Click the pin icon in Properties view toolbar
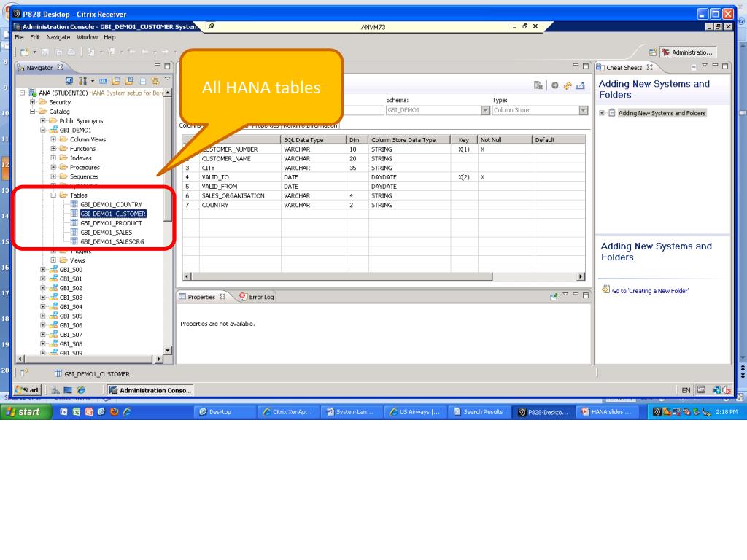This screenshot has height=560, width=747. point(554,296)
